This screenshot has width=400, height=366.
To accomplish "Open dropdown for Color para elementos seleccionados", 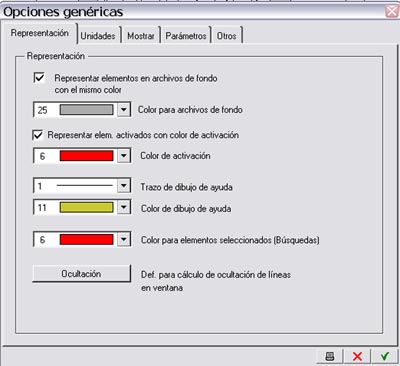I will point(124,240).
